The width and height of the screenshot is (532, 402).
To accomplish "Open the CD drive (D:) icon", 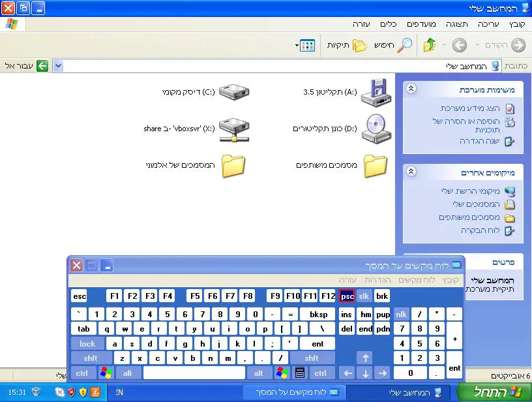I will point(376,129).
